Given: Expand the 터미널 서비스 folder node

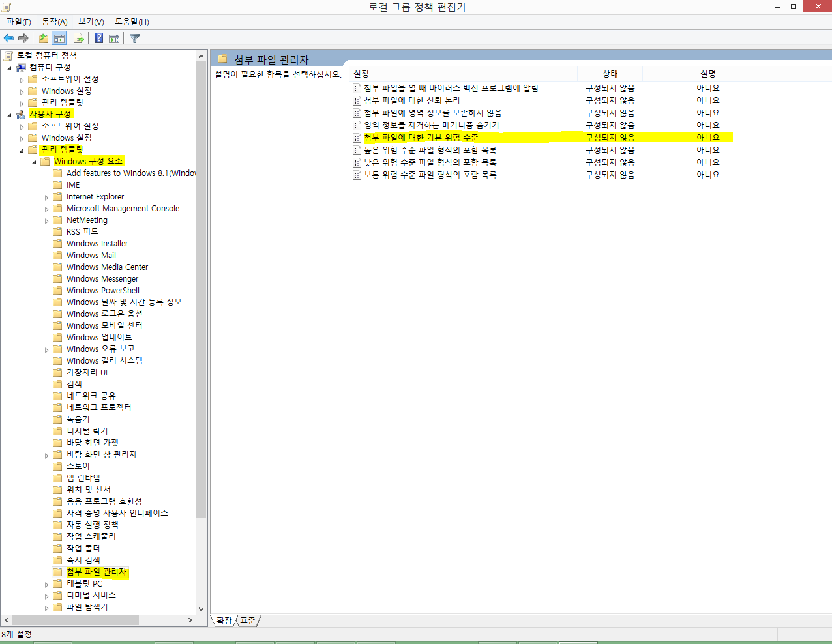Looking at the screenshot, I should 46,596.
